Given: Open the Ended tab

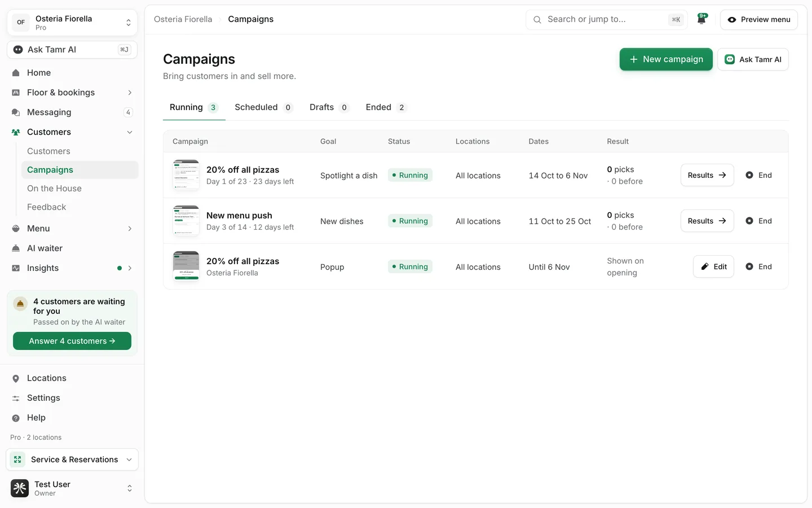Looking at the screenshot, I should (386, 107).
